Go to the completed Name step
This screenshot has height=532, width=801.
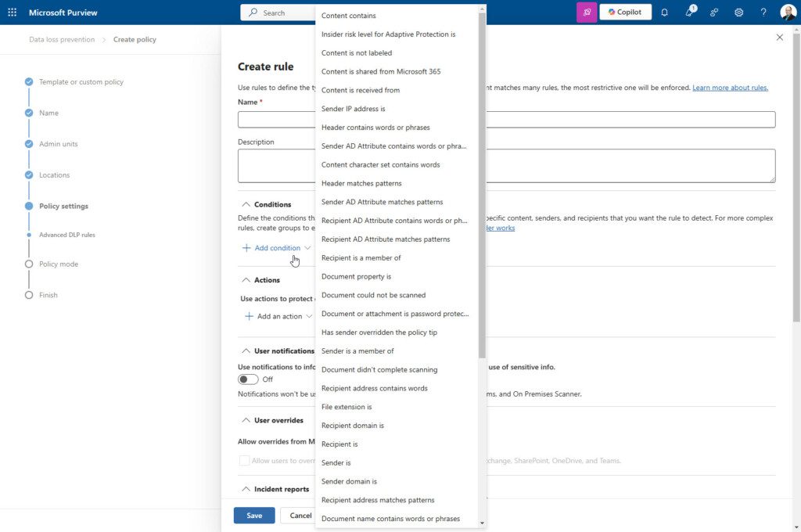click(x=48, y=113)
